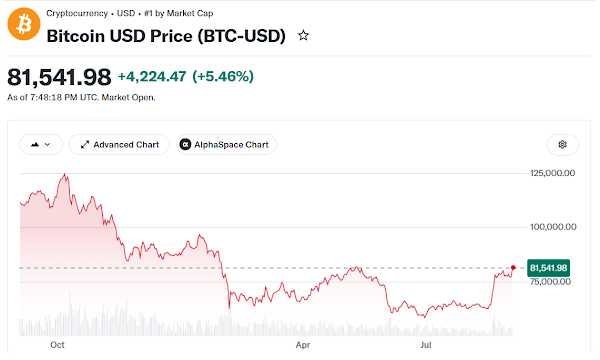This screenshot has height=360, width=600.
Task: Click the 100,000.00 price axis label
Action: click(x=553, y=227)
